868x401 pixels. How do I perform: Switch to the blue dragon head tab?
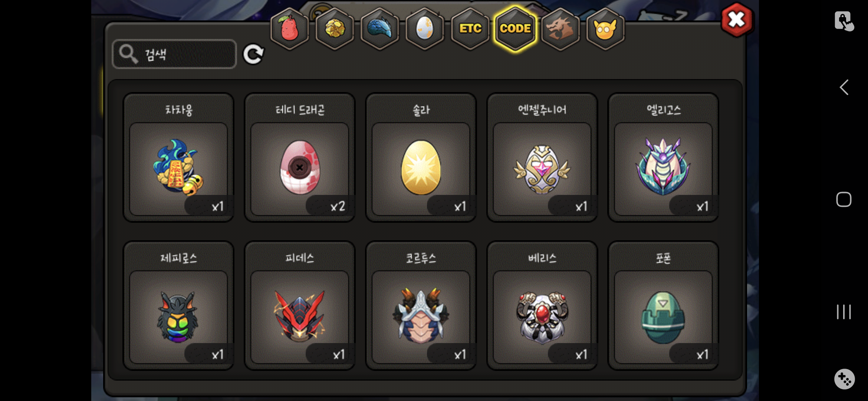pos(380,29)
